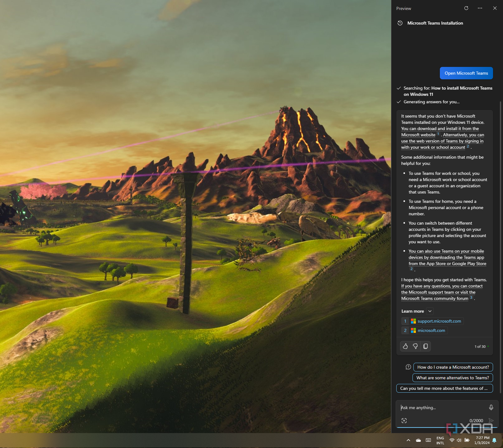The height and width of the screenshot is (448, 503).
Task: Click the '0/2000' character counter
Action: click(476, 421)
